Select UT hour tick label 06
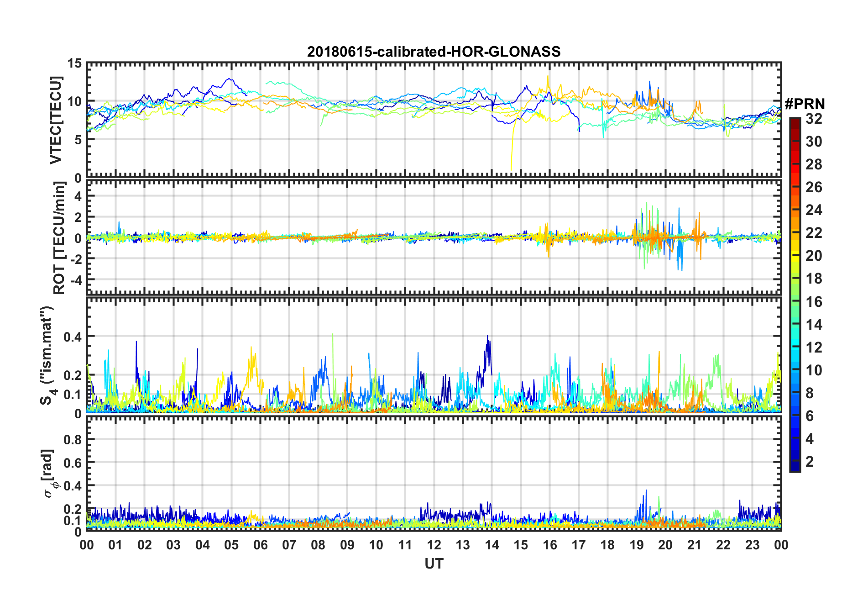Viewport: 868px width, 590px height. point(260,545)
